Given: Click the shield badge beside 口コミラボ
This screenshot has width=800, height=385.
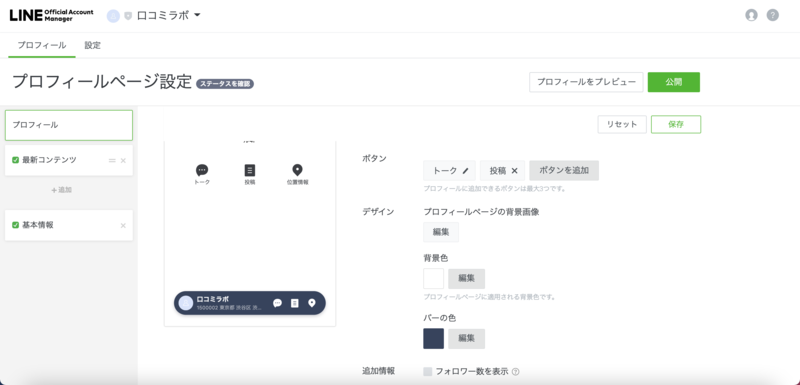Looking at the screenshot, I should tap(128, 16).
